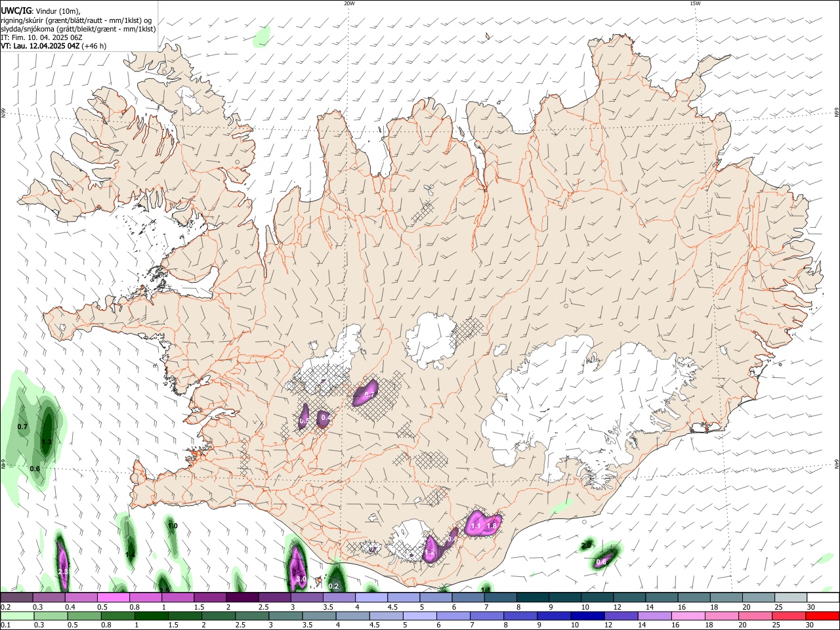Click the "1.2" value on the magenta patch beside the glacier

click(x=430, y=553)
